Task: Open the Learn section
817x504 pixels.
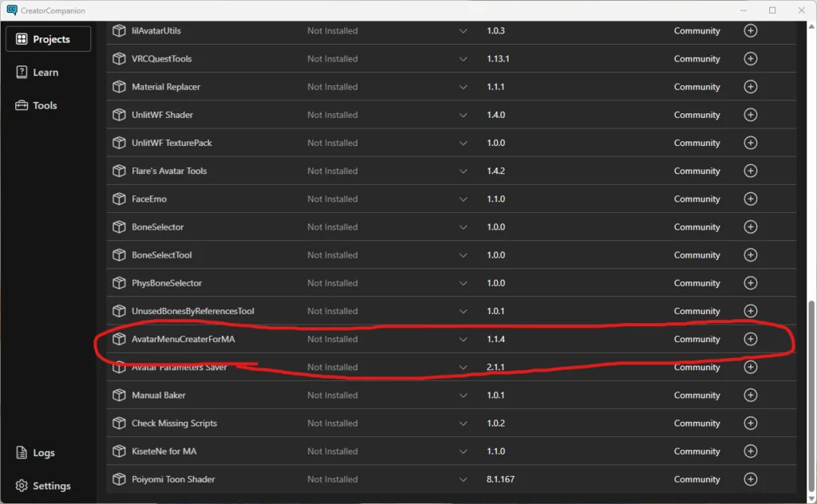Action: pos(37,73)
